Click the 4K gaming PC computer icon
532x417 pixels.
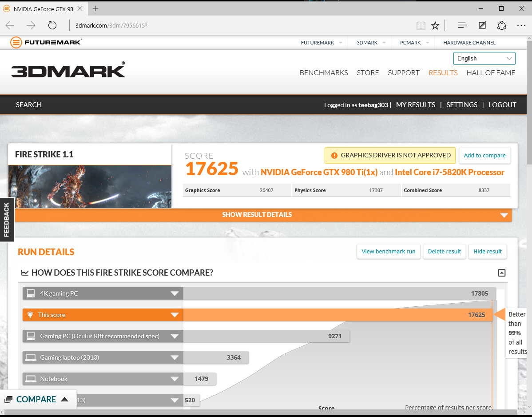(x=31, y=293)
